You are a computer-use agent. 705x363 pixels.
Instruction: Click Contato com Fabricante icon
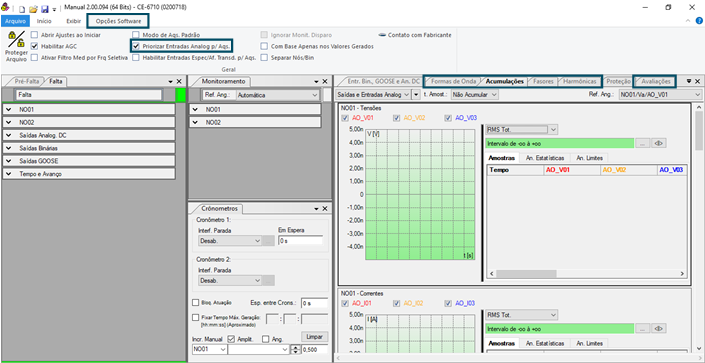[x=383, y=35]
